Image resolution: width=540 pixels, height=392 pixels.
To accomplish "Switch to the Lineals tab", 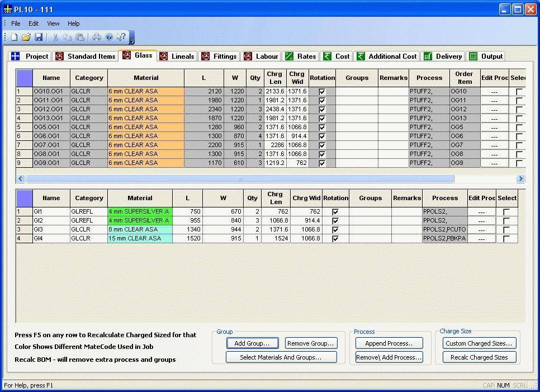I will 177,56.
